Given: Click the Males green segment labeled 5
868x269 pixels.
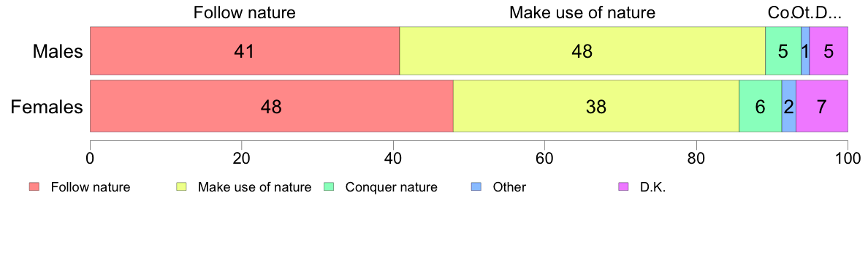Looking at the screenshot, I should click(x=783, y=50).
